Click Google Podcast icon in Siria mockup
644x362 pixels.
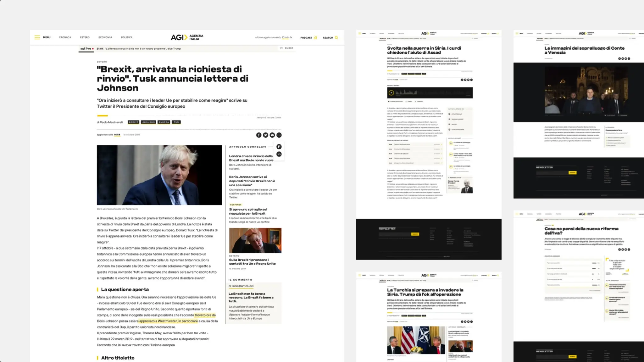click(x=449, y=119)
